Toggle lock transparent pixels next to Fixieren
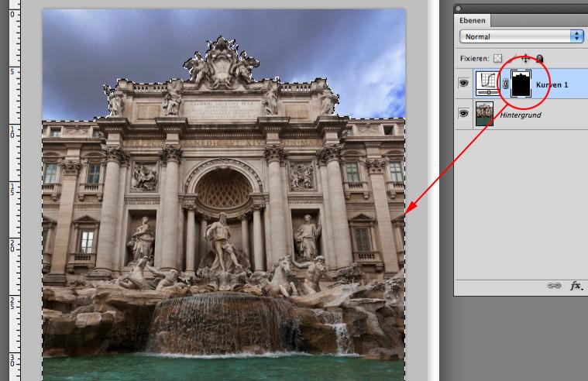Screen dimensions: 588x381 point(497,59)
